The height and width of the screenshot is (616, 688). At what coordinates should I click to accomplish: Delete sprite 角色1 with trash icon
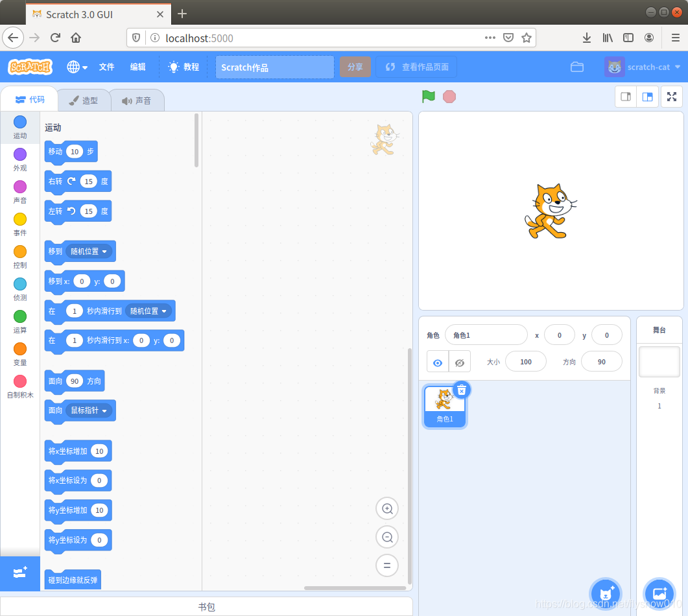462,390
